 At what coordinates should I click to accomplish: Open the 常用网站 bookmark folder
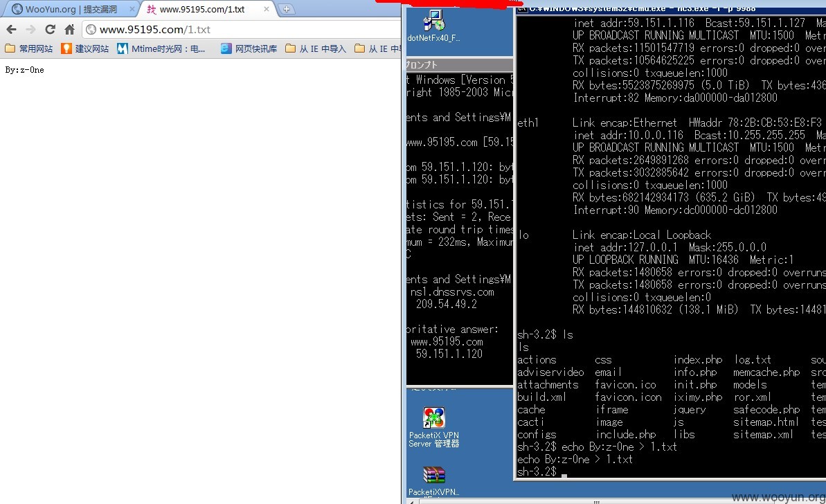[x=29, y=48]
